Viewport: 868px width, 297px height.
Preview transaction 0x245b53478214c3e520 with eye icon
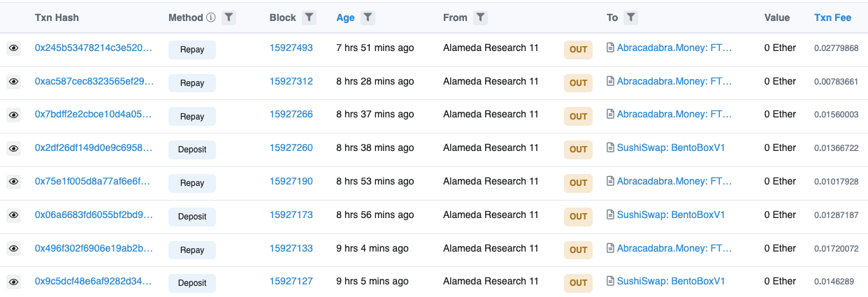click(13, 49)
